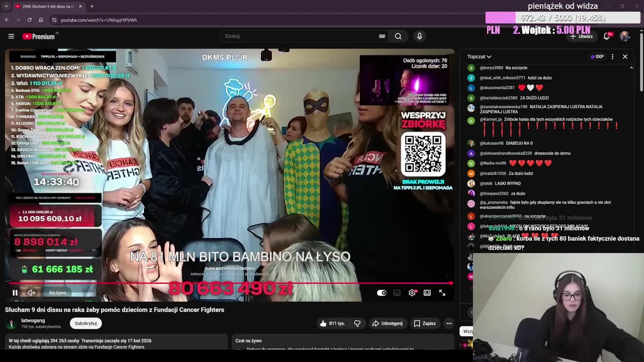Click the 972.43 / 5000 donation progress bar
644x362 pixels.
click(x=562, y=18)
